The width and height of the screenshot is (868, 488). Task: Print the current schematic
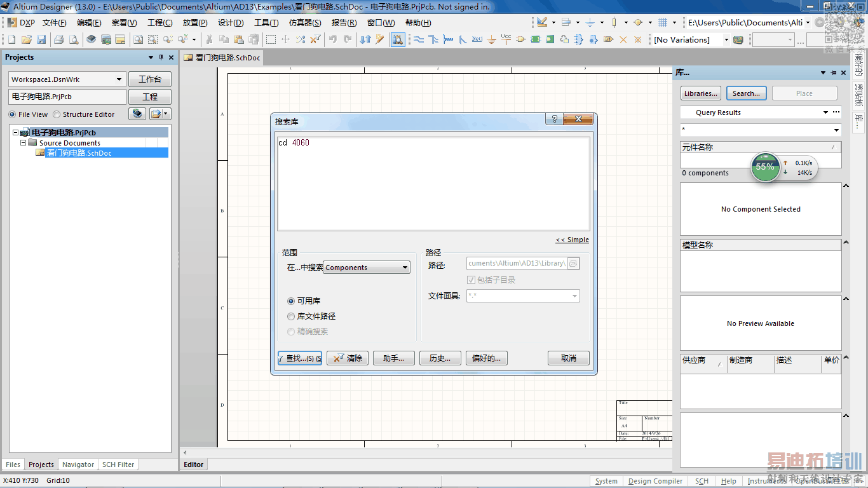[59, 39]
